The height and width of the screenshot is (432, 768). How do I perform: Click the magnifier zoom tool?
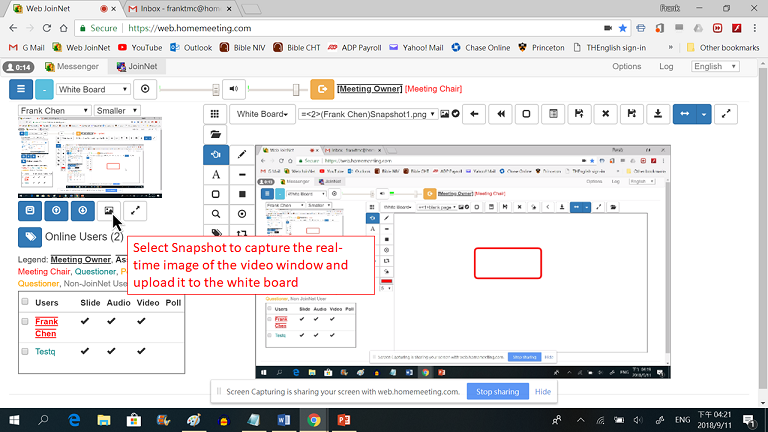click(x=215, y=214)
